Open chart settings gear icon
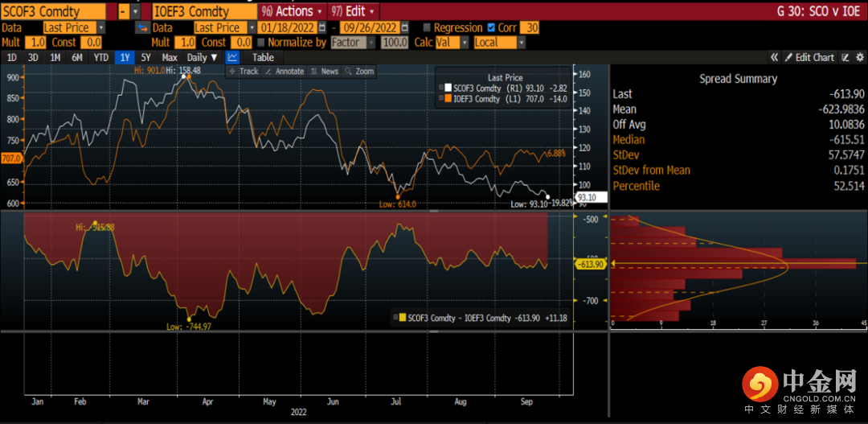This screenshot has width=868, height=424. coord(860,57)
